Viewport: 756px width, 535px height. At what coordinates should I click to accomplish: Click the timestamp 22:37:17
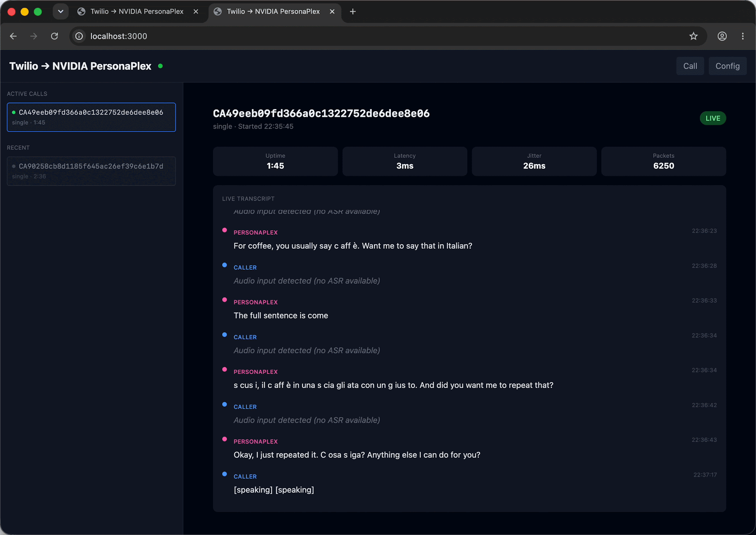click(x=705, y=475)
